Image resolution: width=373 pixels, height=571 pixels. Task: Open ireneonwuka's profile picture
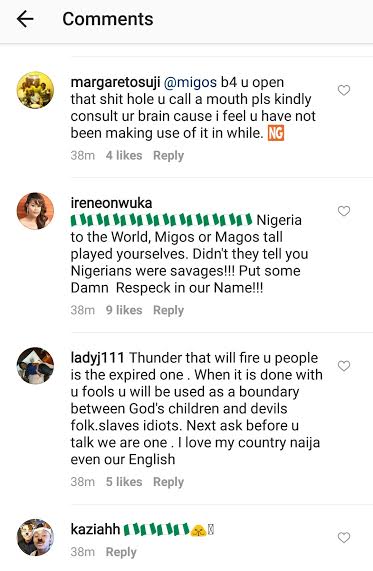35,211
